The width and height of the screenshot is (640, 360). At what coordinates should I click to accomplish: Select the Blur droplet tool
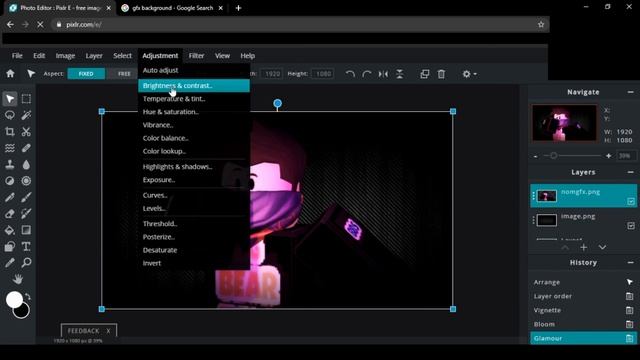tap(26, 164)
